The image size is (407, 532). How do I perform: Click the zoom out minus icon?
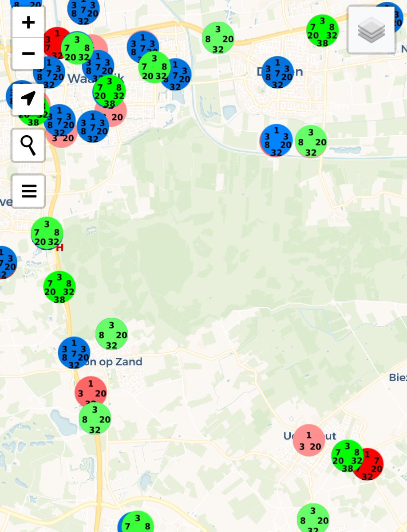[28, 52]
